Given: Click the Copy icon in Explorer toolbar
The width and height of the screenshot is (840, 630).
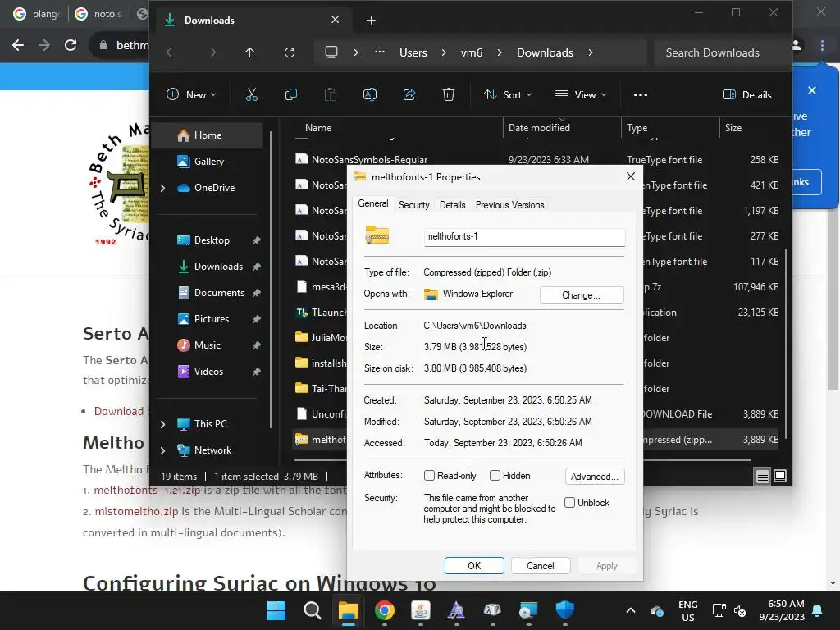Looking at the screenshot, I should 291,95.
